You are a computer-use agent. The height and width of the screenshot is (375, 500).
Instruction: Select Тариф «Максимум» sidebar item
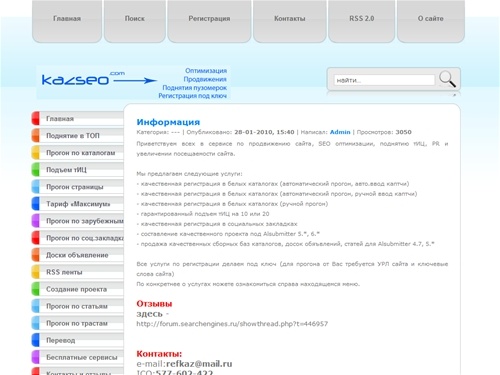[x=77, y=204]
